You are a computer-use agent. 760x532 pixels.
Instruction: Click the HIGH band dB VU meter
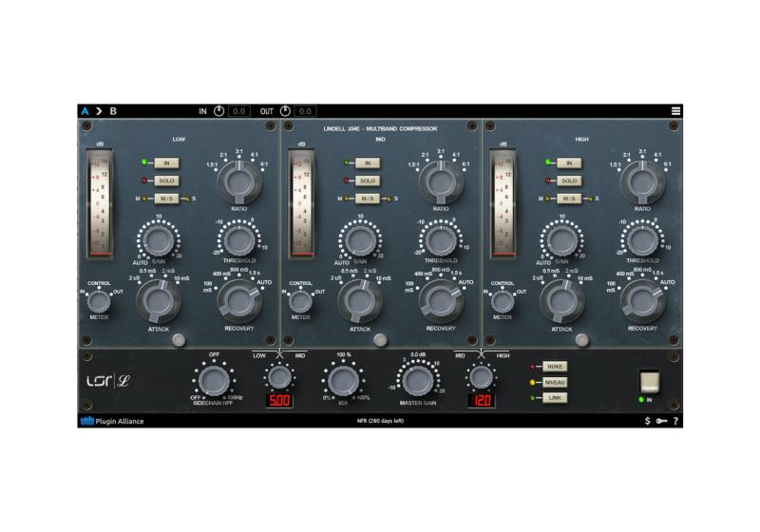click(x=503, y=203)
